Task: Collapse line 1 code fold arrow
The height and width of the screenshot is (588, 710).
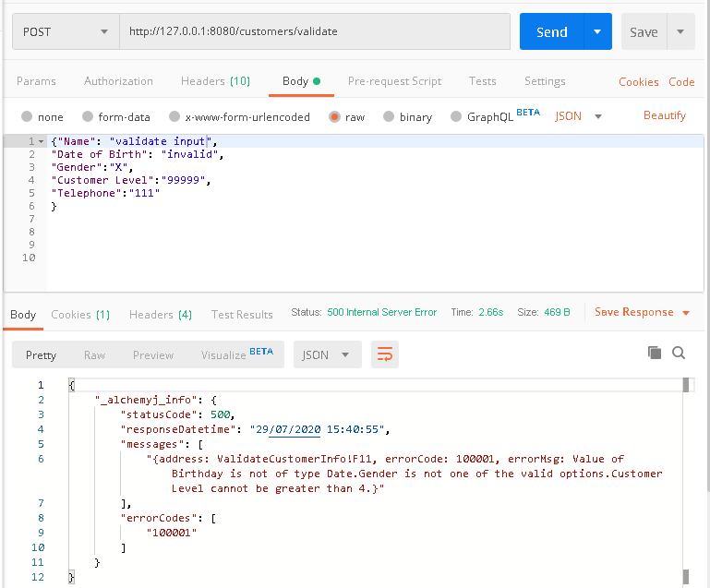Action: click(41, 141)
